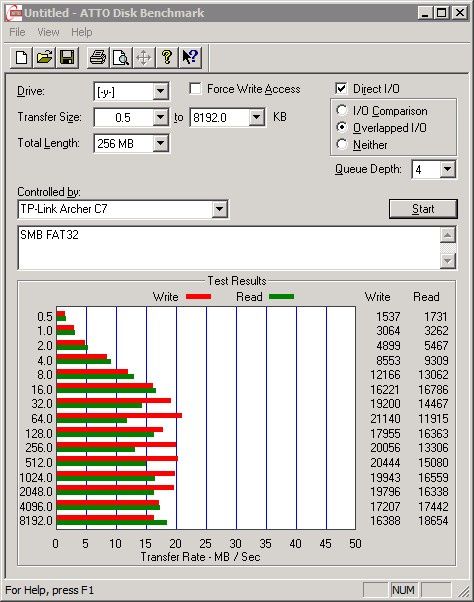Viewport: 474px width, 602px height.
Task: Open the View menu
Action: click(x=48, y=32)
